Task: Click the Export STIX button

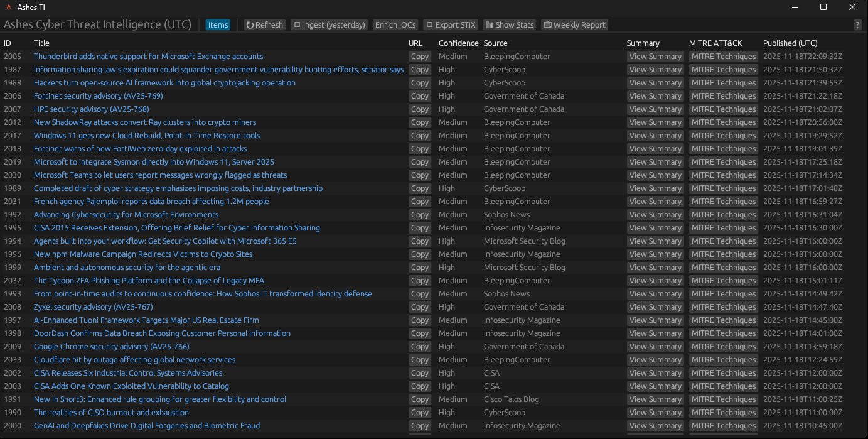Action: point(451,25)
